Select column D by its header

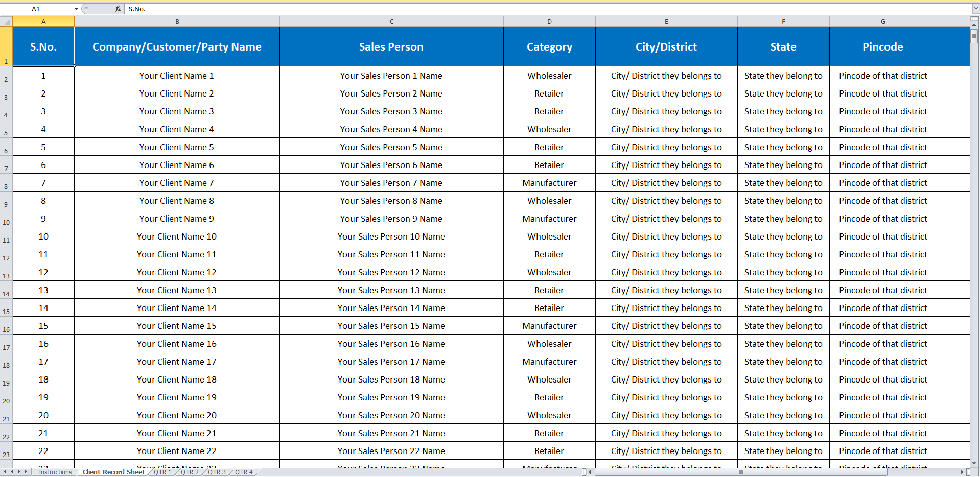pos(550,21)
